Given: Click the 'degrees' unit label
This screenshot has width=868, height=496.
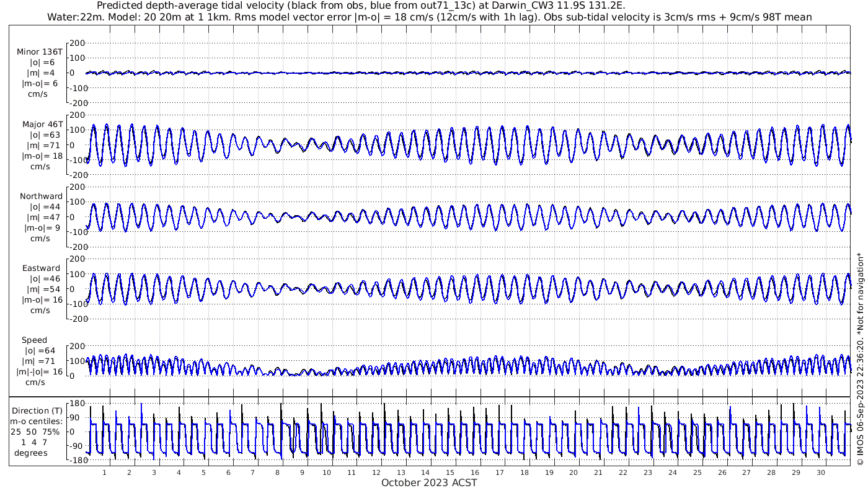Looking at the screenshot, I should click(x=31, y=453).
